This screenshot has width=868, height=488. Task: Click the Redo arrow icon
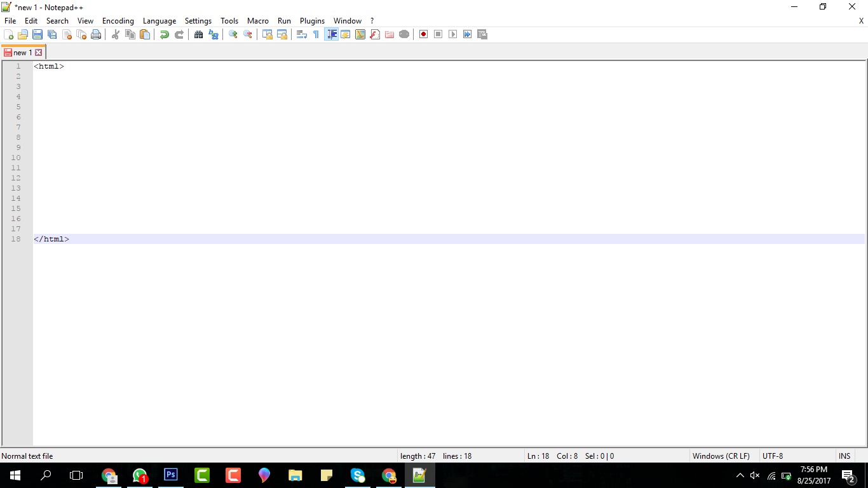pyautogui.click(x=179, y=34)
